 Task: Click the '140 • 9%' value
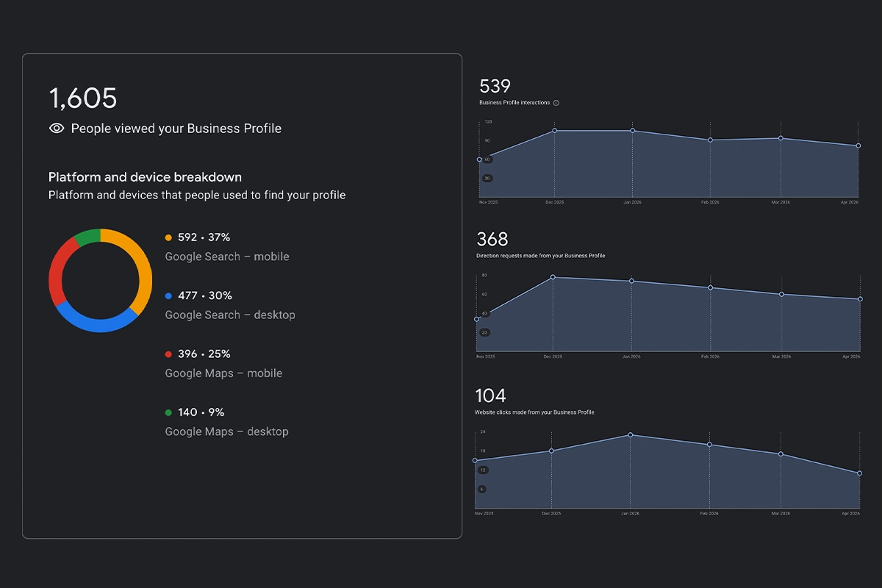click(x=201, y=412)
